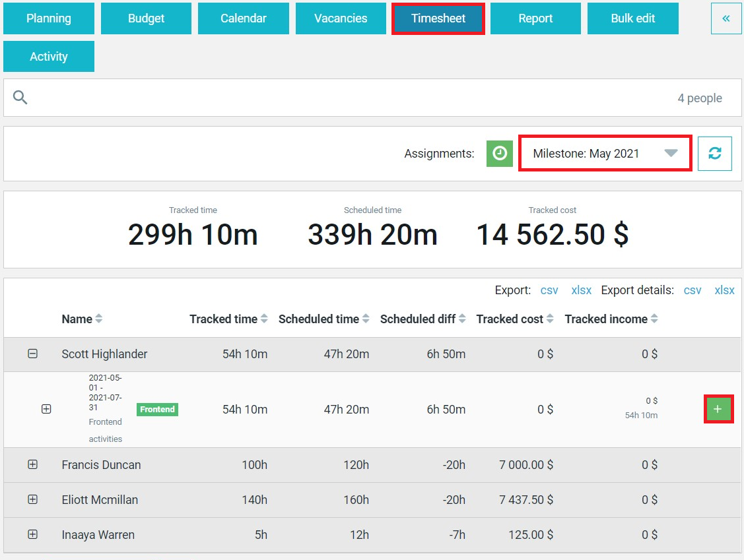Screen dimensions: 744x560
Task: Click the refresh arrows icon
Action: point(714,154)
